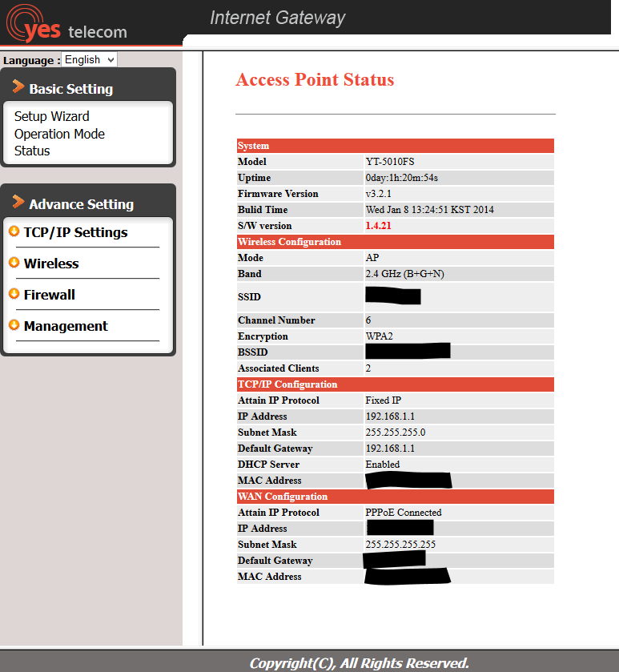This screenshot has height=672, width=619.
Task: Go to Operation Mode
Action: click(x=59, y=134)
